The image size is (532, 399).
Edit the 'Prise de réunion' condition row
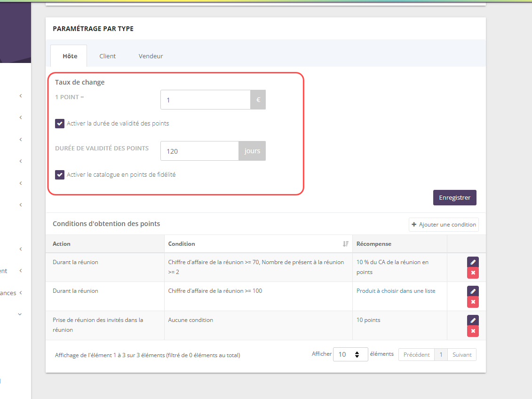pos(473,321)
